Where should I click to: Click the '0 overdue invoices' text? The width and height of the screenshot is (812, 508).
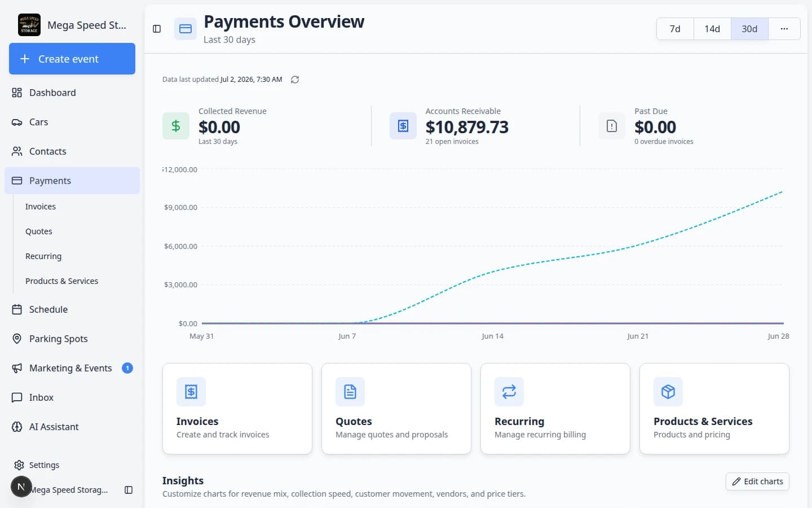click(x=664, y=142)
